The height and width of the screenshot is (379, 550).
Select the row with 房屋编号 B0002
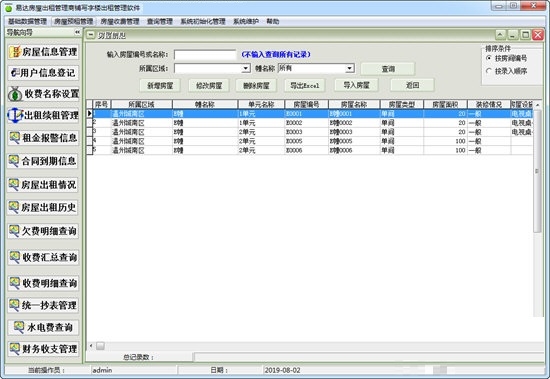310,123
